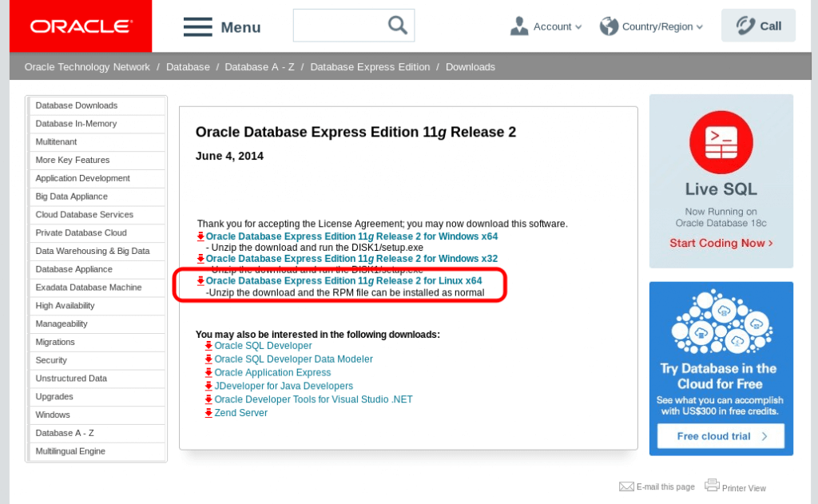Click the Free cloud trial button
This screenshot has height=504, width=818.
coord(720,436)
